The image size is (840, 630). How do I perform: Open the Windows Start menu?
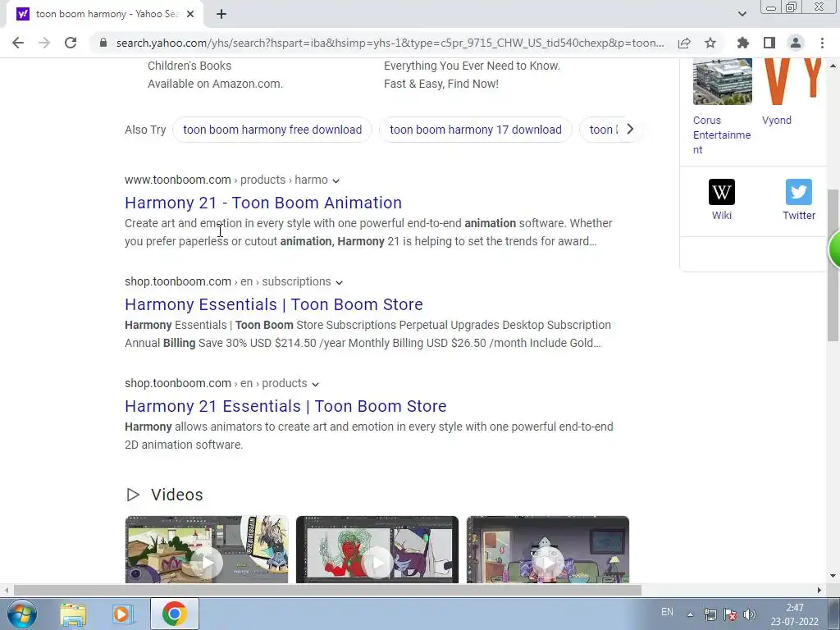[x=22, y=614]
